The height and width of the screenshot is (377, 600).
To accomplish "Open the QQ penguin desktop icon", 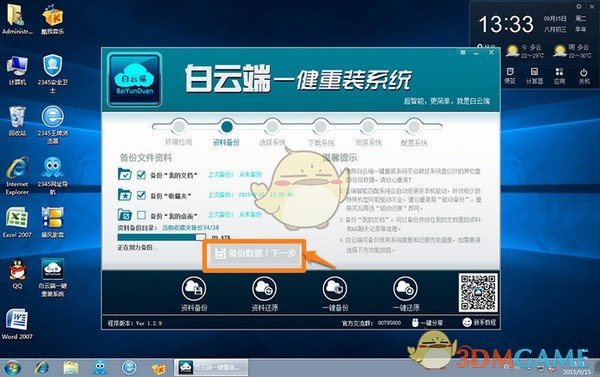I will (17, 274).
